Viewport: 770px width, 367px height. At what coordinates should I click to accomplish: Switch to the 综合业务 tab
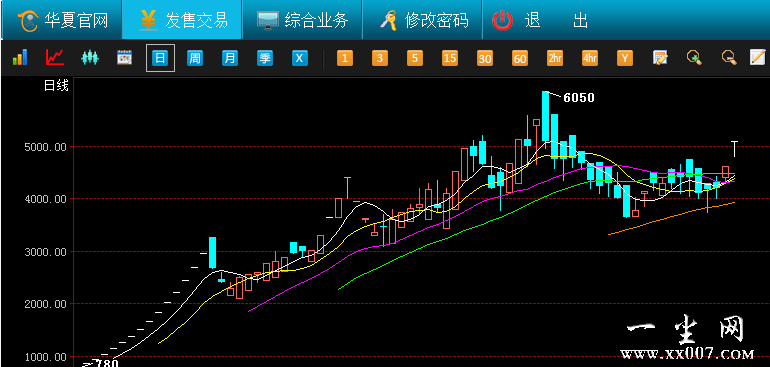[x=302, y=20]
